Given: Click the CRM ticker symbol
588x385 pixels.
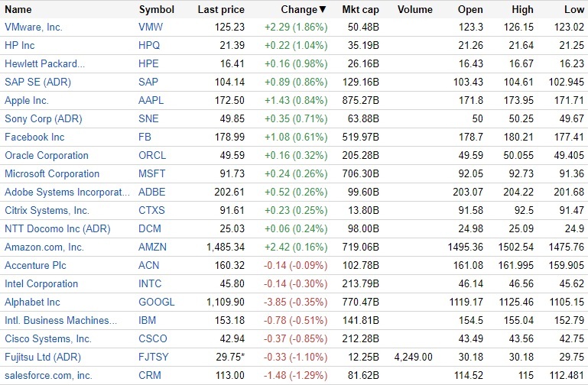Looking at the screenshot, I should click(151, 375).
